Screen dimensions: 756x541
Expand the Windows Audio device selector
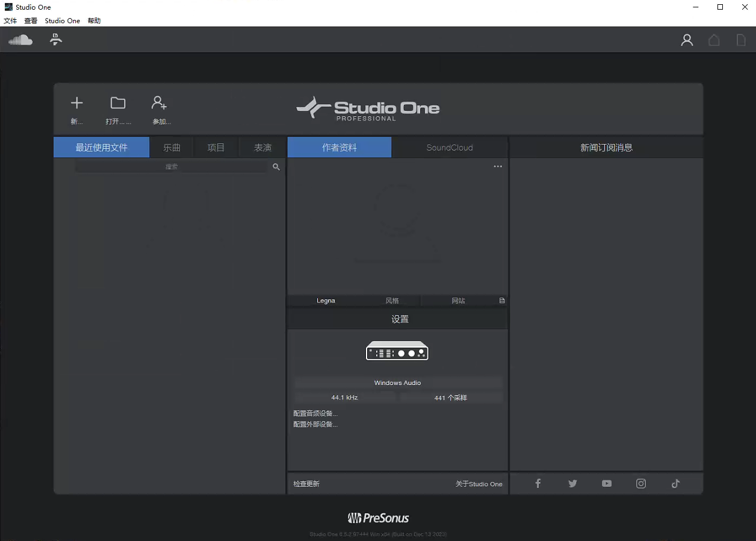pos(397,383)
